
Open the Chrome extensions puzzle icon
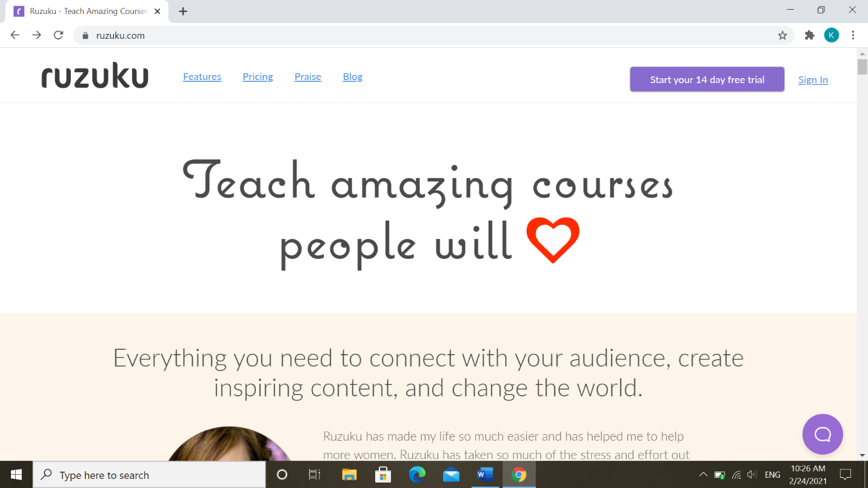pyautogui.click(x=809, y=35)
